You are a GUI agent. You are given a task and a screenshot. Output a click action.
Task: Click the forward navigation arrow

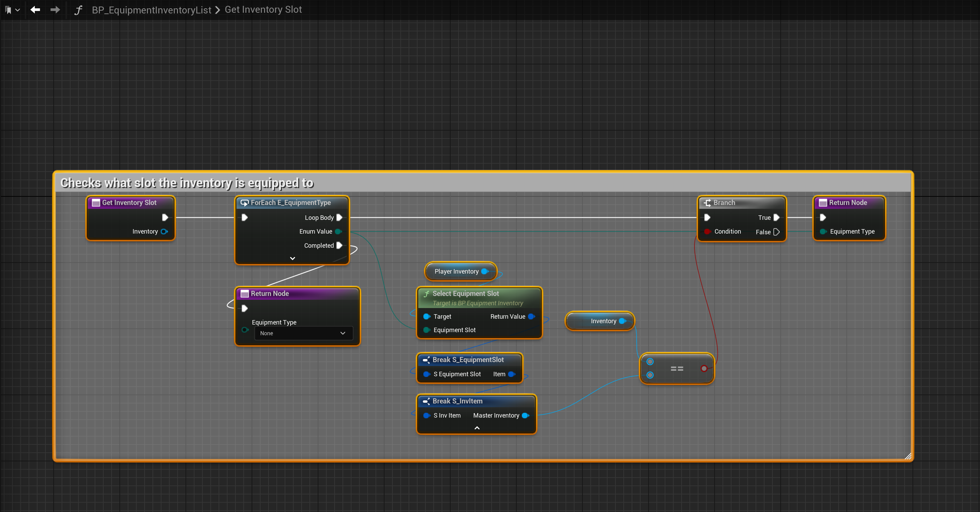55,10
